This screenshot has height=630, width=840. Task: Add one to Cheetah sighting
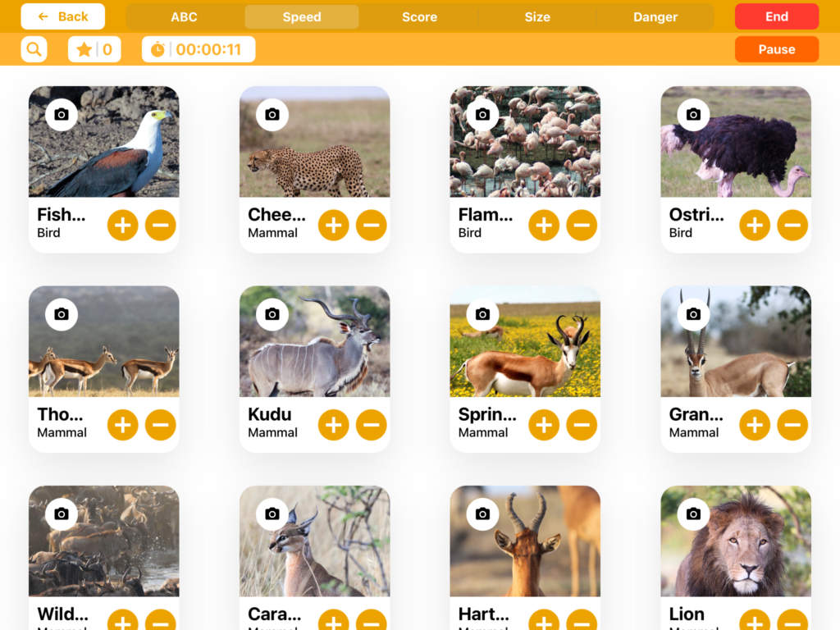tap(333, 225)
